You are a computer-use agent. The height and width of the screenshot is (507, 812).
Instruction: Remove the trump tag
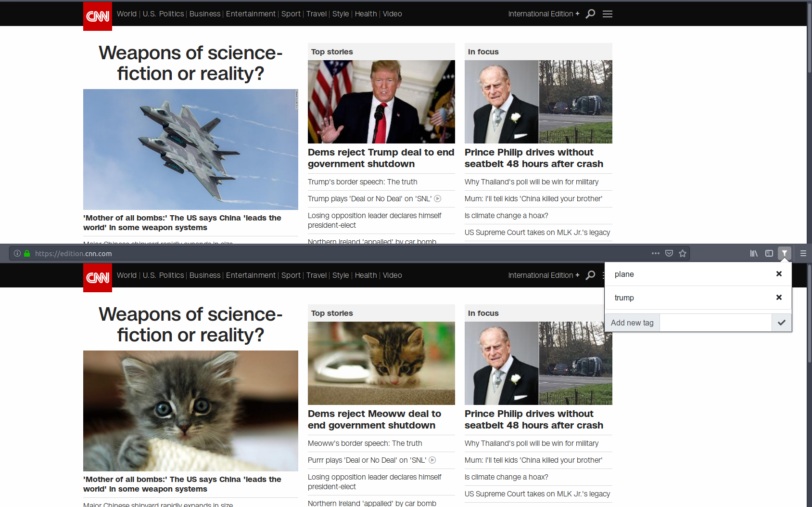point(779,298)
